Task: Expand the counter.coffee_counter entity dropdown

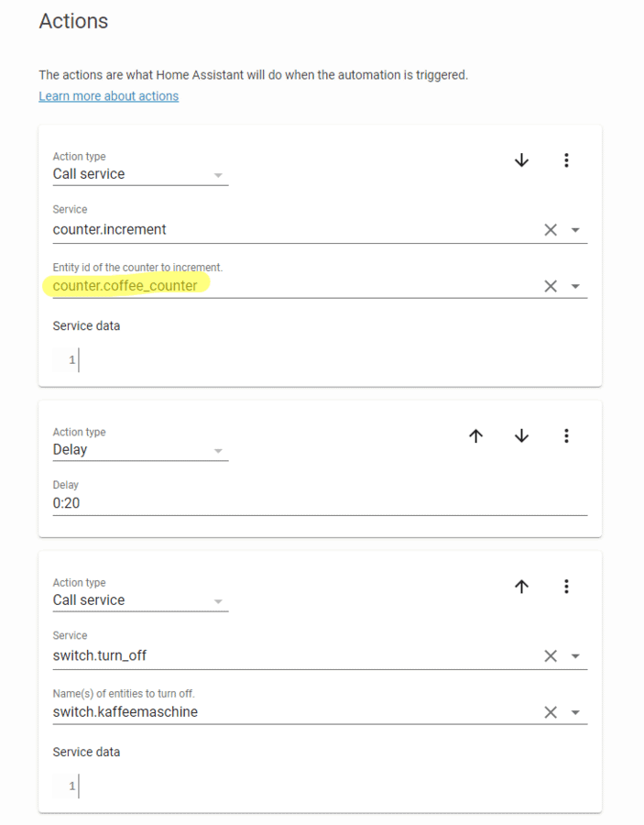Action: pos(575,286)
